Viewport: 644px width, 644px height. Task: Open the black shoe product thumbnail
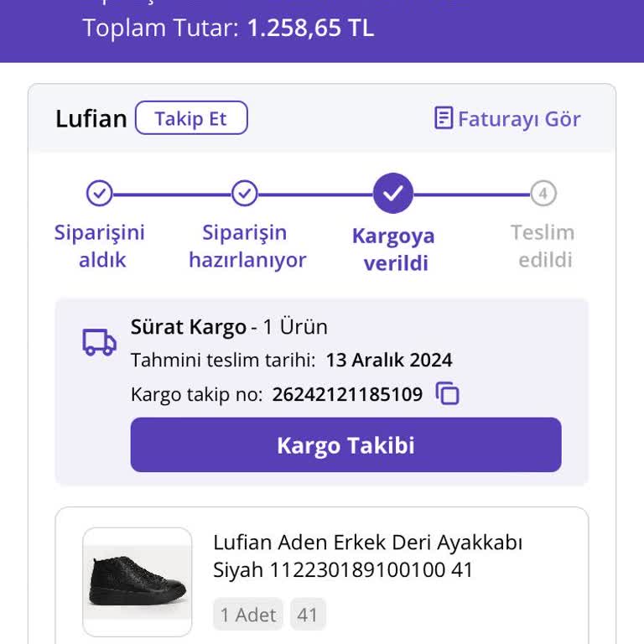pos(138,581)
